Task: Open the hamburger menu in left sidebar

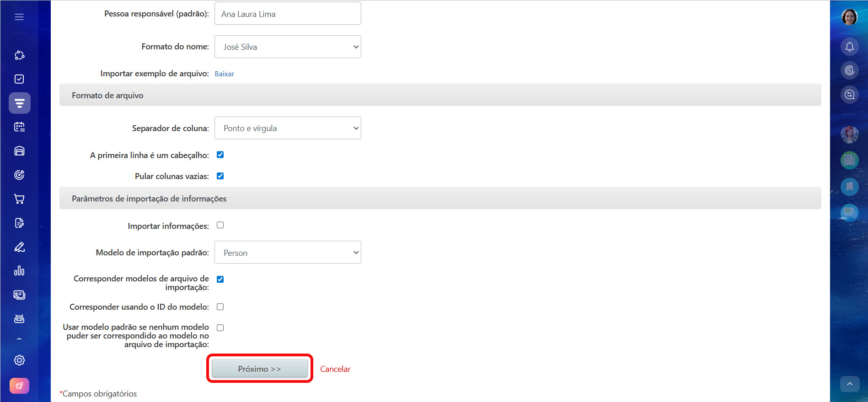Action: [19, 17]
